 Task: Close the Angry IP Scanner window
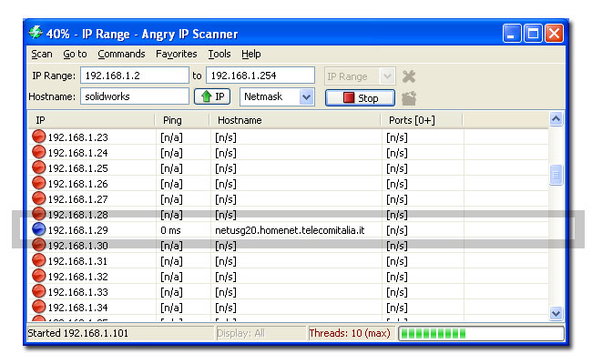(554, 33)
